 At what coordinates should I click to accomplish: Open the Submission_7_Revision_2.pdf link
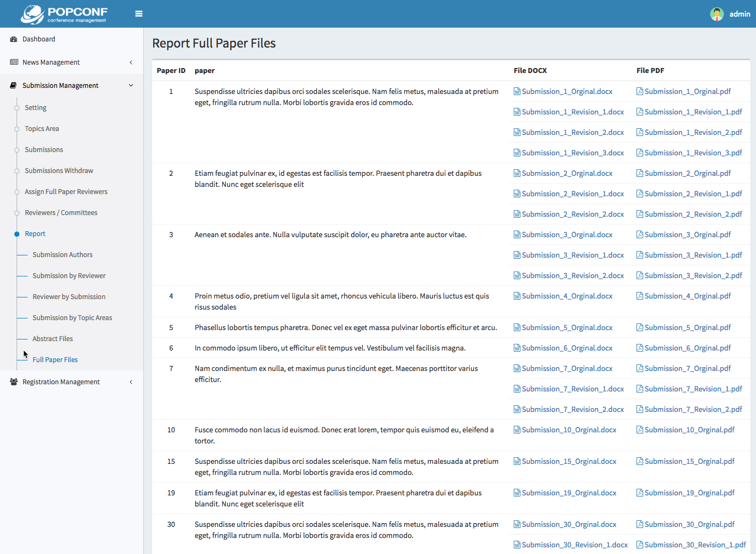tap(693, 410)
